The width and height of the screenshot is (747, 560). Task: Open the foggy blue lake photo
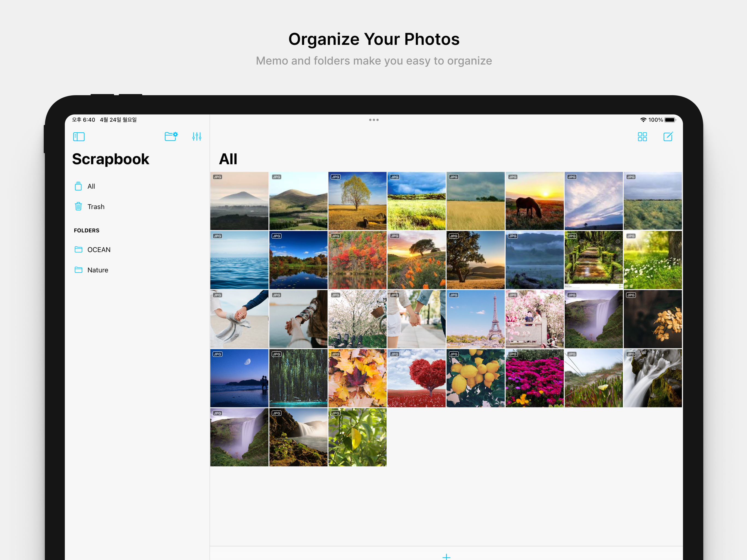tap(534, 260)
